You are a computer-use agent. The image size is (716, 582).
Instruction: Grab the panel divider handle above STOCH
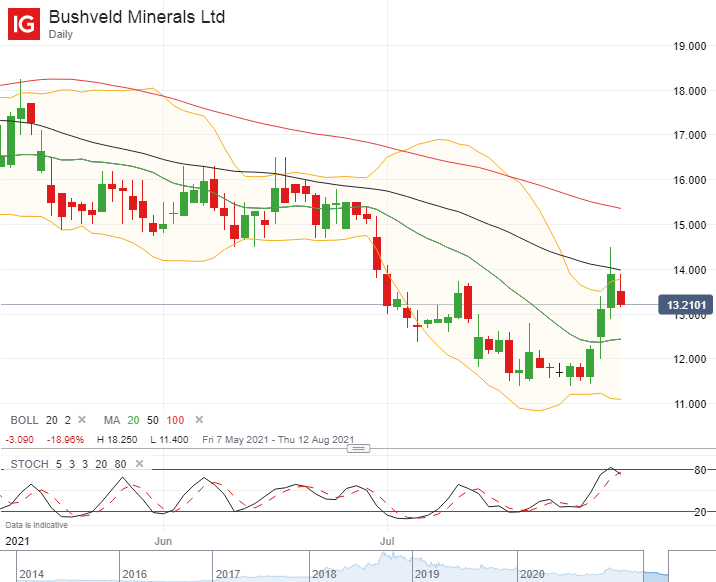(358, 449)
